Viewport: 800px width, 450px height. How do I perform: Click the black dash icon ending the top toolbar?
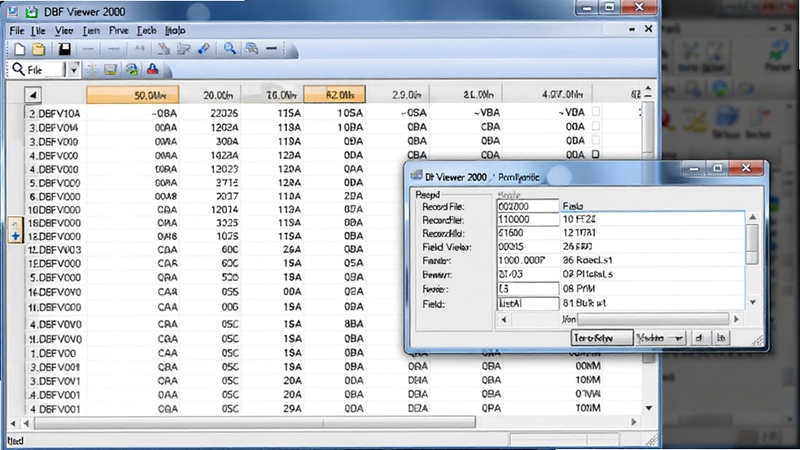pos(271,48)
